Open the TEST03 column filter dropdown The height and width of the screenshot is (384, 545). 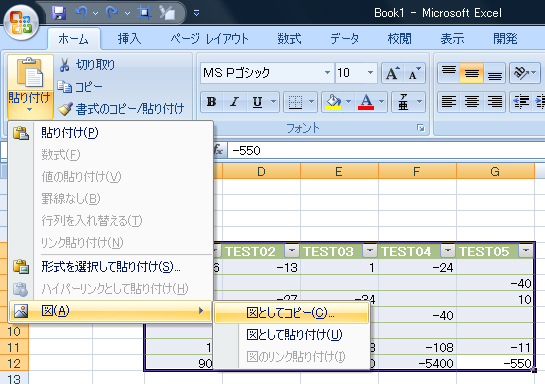(370, 250)
